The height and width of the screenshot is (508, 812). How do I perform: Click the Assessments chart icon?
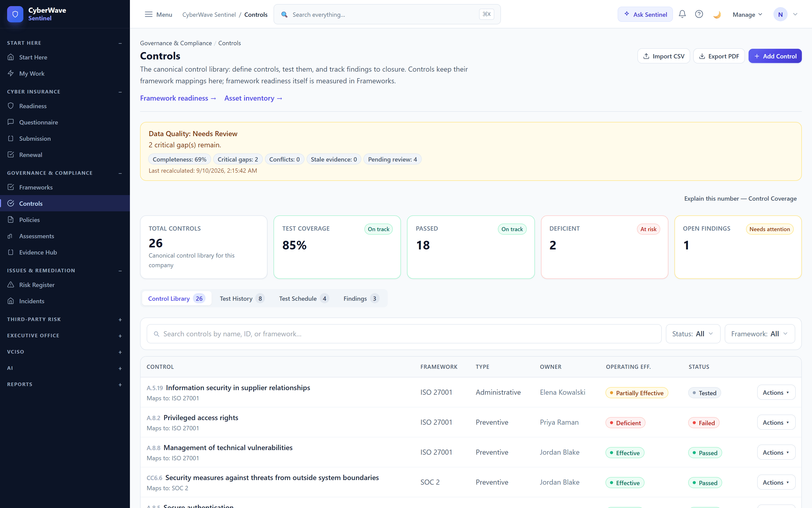pos(11,236)
